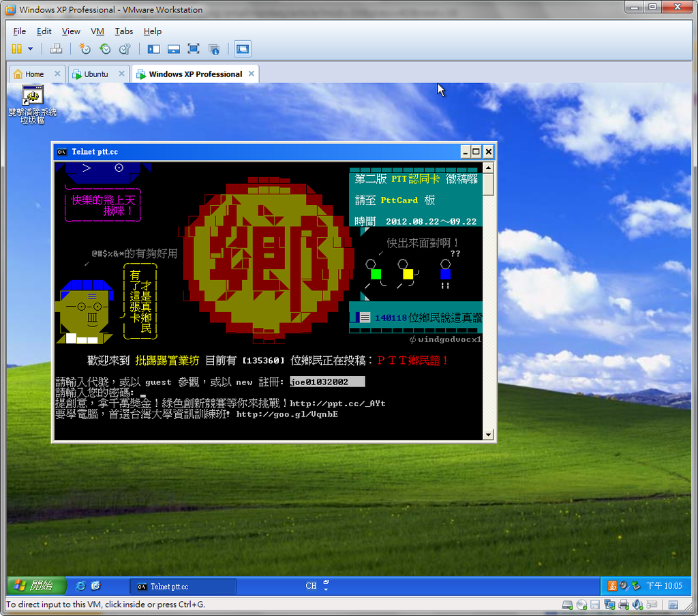Click the desktop shortcut icon for trash cleaner
698x616 pixels.
click(33, 104)
